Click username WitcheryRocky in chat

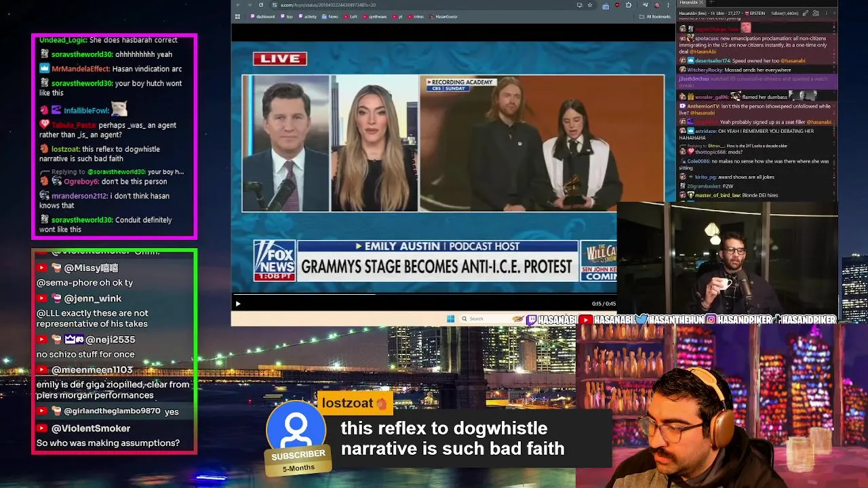pyautogui.click(x=705, y=70)
